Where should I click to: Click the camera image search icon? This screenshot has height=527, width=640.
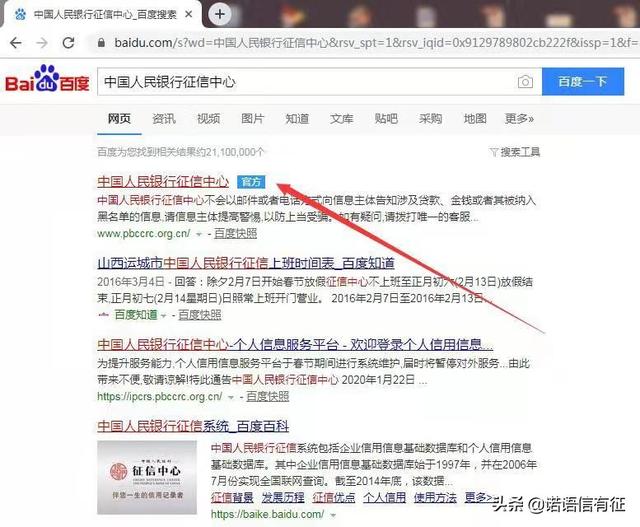(525, 82)
